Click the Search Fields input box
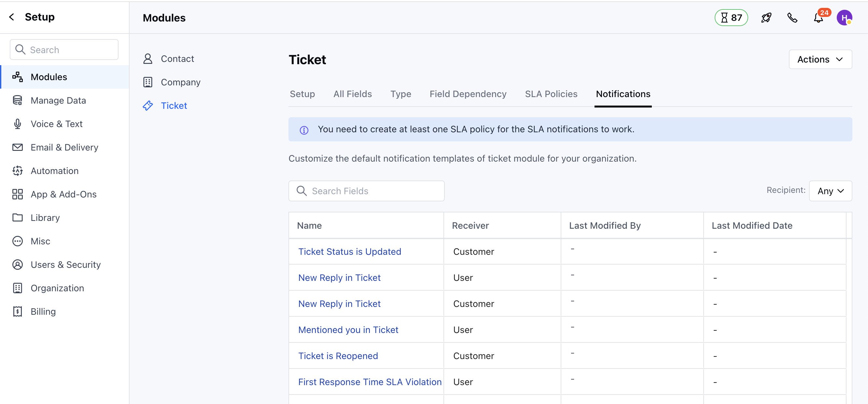 pos(366,191)
